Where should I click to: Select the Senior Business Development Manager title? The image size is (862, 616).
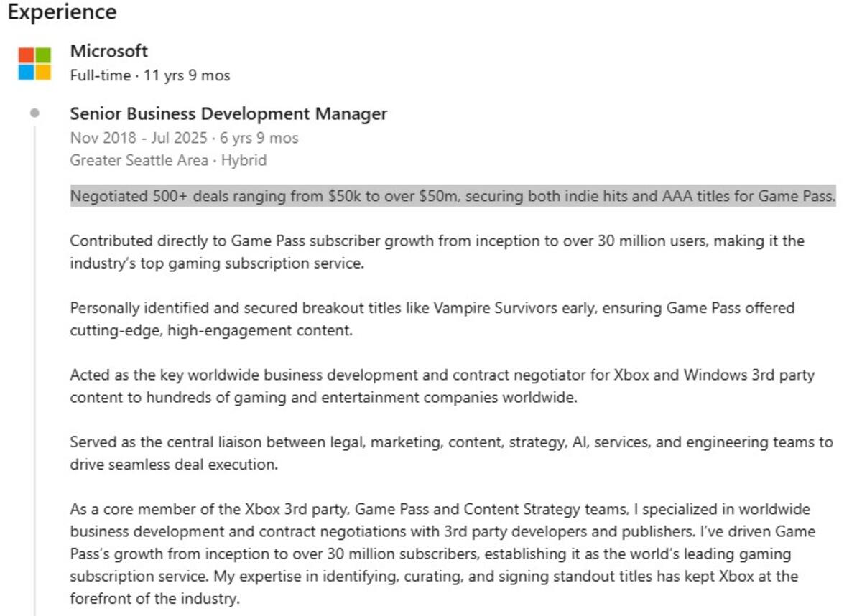[228, 113]
